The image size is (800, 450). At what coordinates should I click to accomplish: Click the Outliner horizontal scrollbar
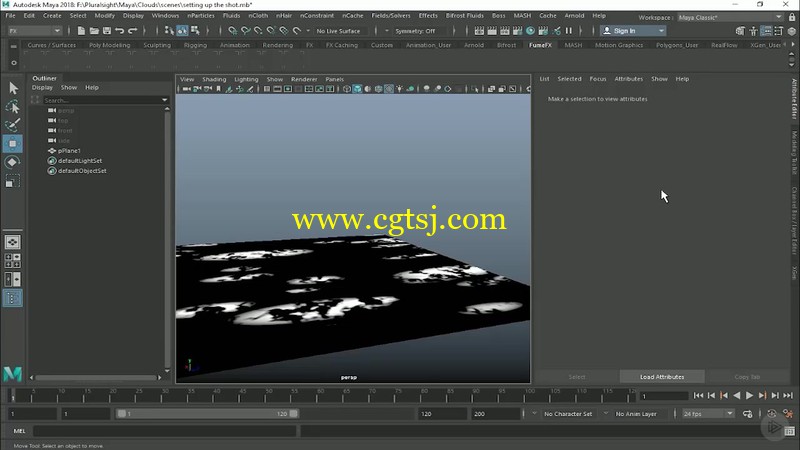pyautogui.click(x=95, y=378)
